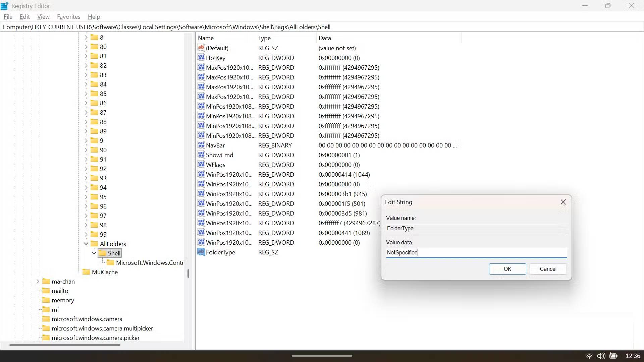644x362 pixels.
Task: Click the AllFolders folder icon
Action: pos(94,244)
